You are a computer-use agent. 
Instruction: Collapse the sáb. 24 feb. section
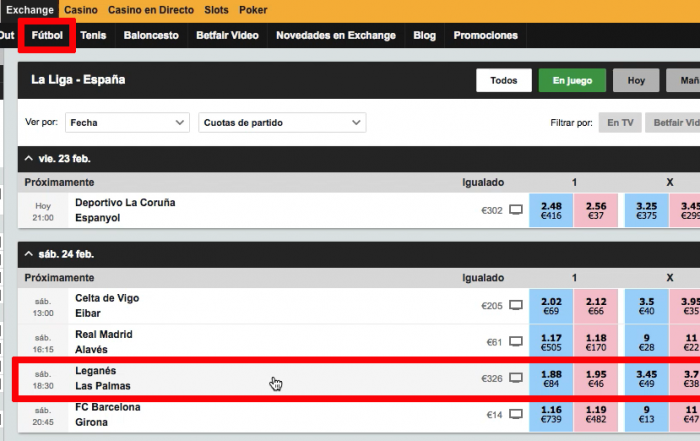coord(29,254)
